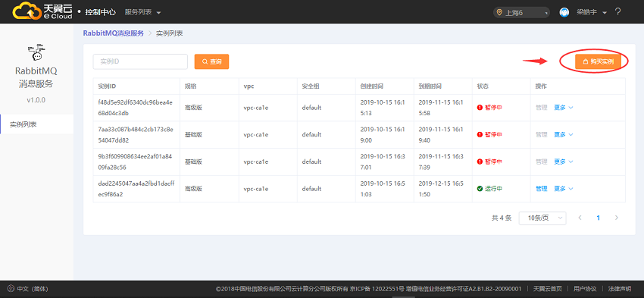Click the RabbitMQ service icon in sidebar
The width and height of the screenshot is (644, 298).
[x=36, y=52]
